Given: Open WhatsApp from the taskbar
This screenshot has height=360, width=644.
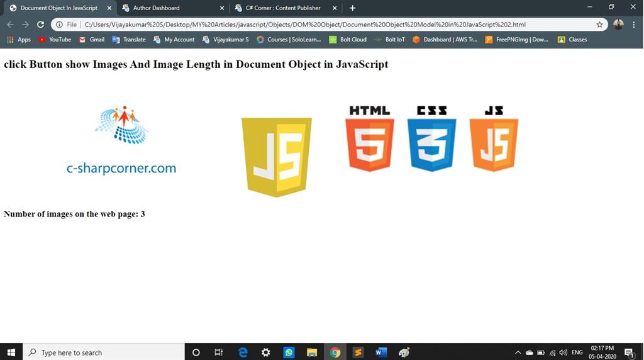Looking at the screenshot, I should tap(289, 352).
